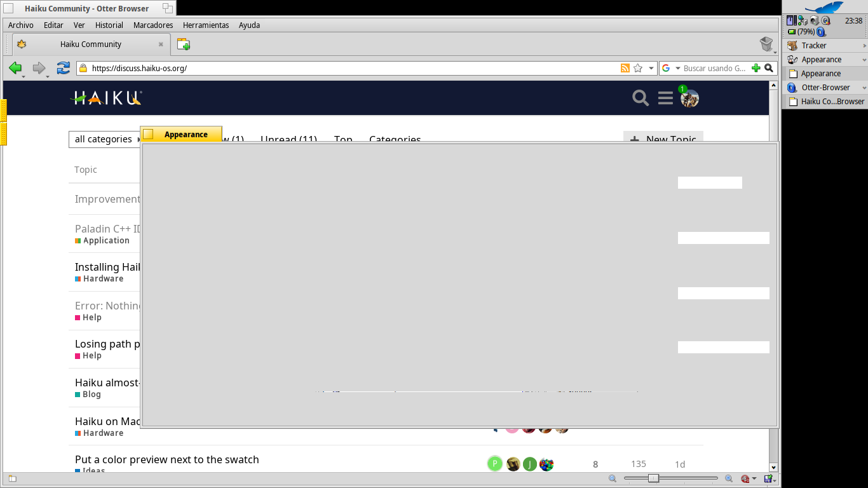Click the green 'J' poster avatar

click(529, 464)
